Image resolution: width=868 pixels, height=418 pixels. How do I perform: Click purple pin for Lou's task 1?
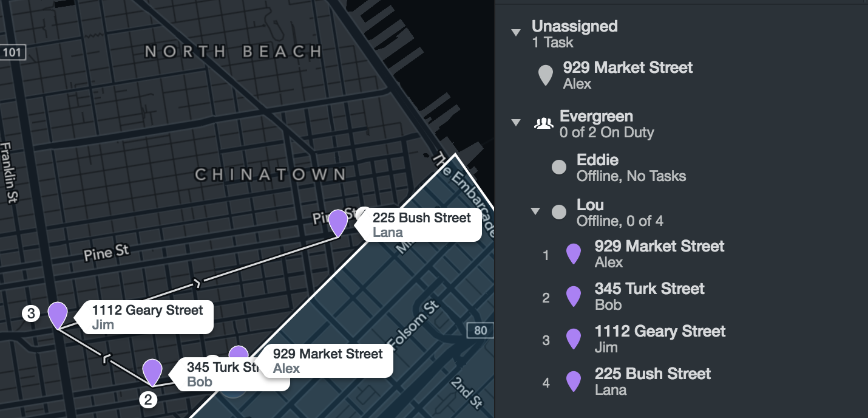click(x=573, y=254)
